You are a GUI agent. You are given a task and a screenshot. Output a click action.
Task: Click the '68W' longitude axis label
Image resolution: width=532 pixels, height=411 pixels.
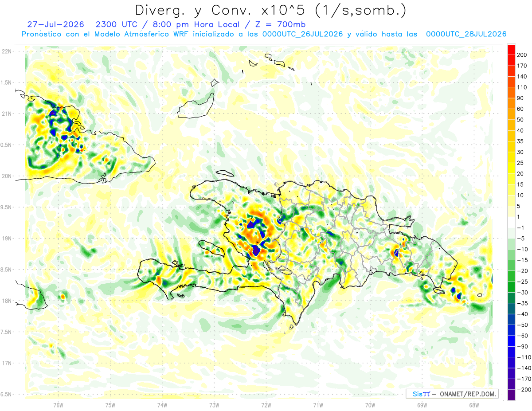pyautogui.click(x=474, y=405)
